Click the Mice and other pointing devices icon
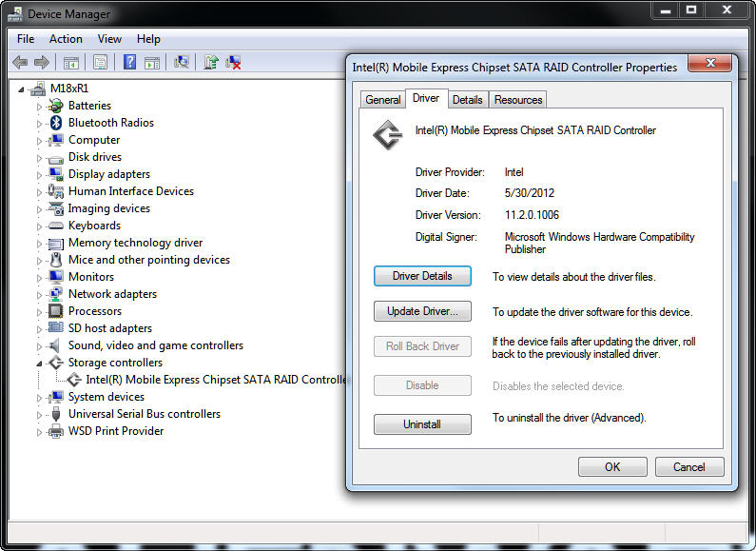 click(x=56, y=260)
